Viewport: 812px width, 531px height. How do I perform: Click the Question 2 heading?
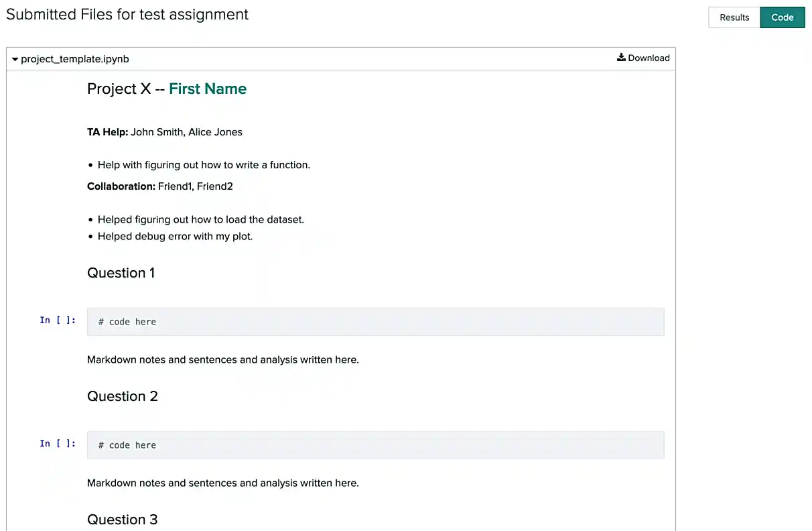123,396
